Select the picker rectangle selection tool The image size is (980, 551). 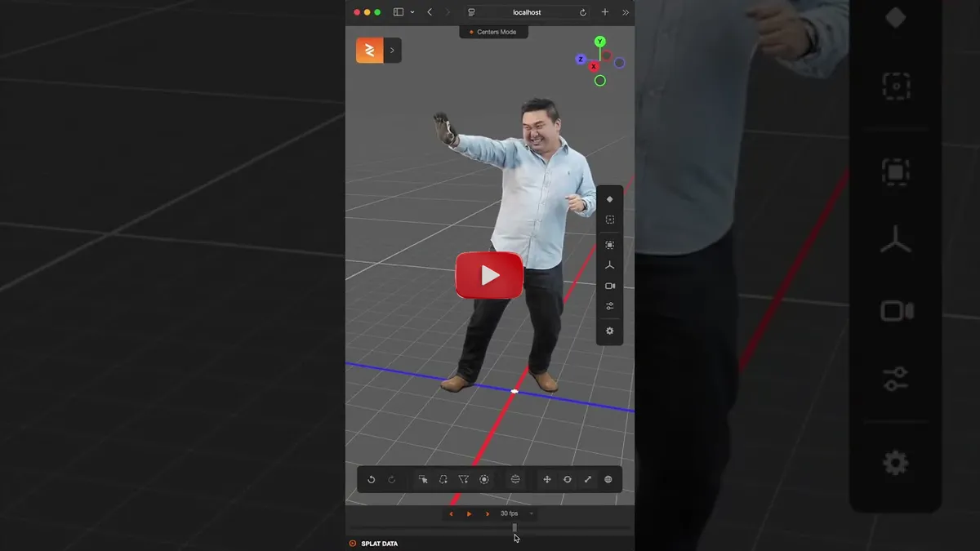pyautogui.click(x=423, y=479)
